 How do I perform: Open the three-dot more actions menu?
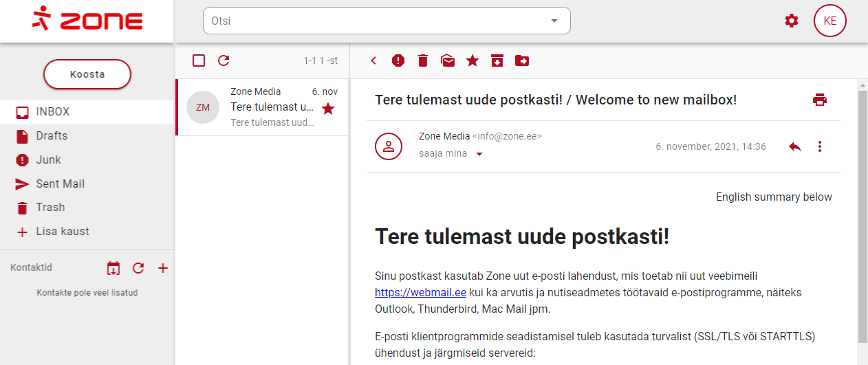pos(819,146)
